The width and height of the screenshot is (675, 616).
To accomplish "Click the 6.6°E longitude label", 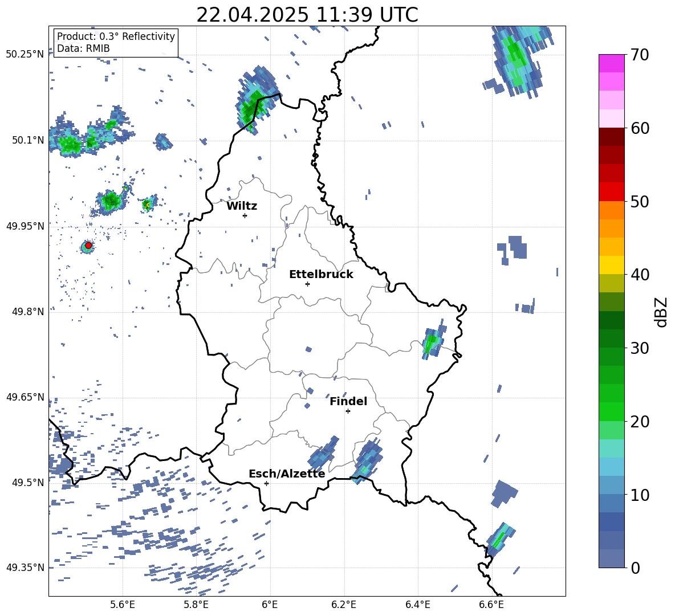I will pos(491,605).
